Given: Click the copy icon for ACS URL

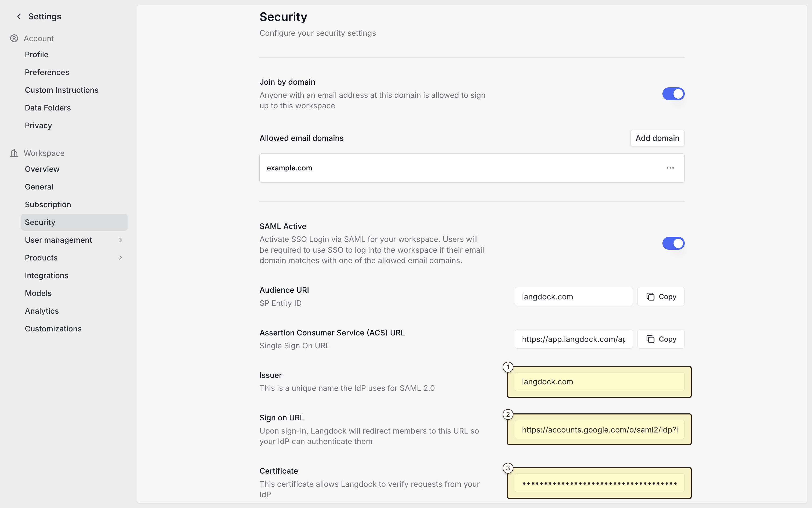Looking at the screenshot, I should [650, 339].
